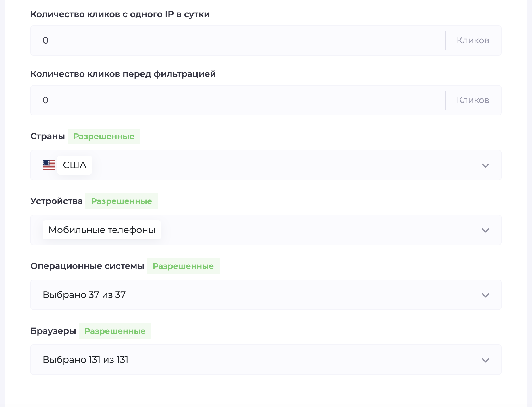Click the chevron on Операционные системы field

coord(485,295)
